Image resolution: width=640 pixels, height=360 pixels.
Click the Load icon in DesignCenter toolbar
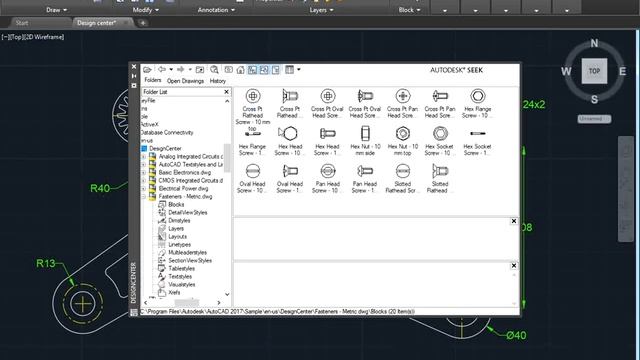147,70
